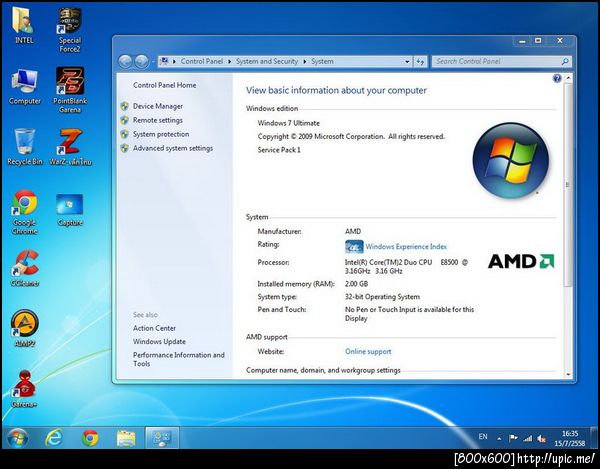Launch AIMP2 player shortcut
The width and height of the screenshot is (600, 469).
[x=24, y=327]
